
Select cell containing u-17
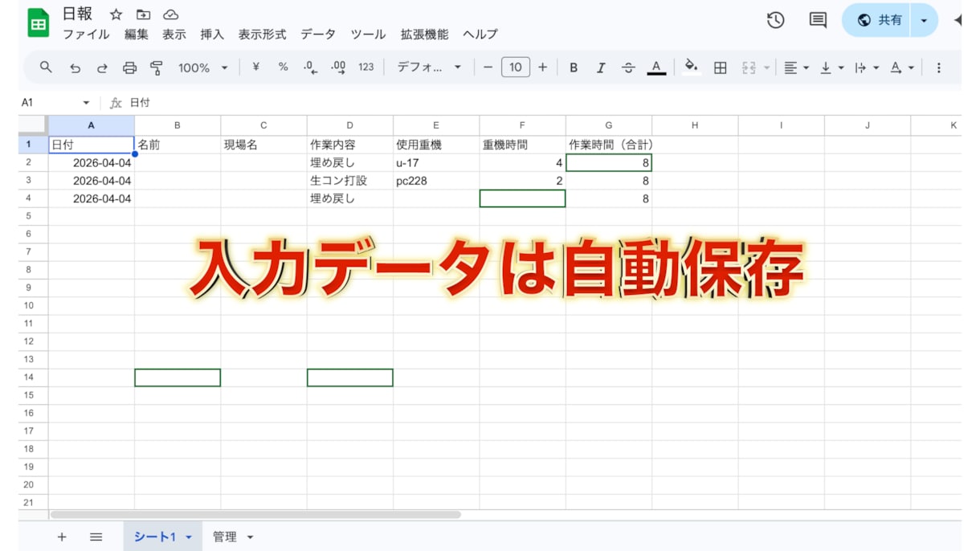[436, 163]
